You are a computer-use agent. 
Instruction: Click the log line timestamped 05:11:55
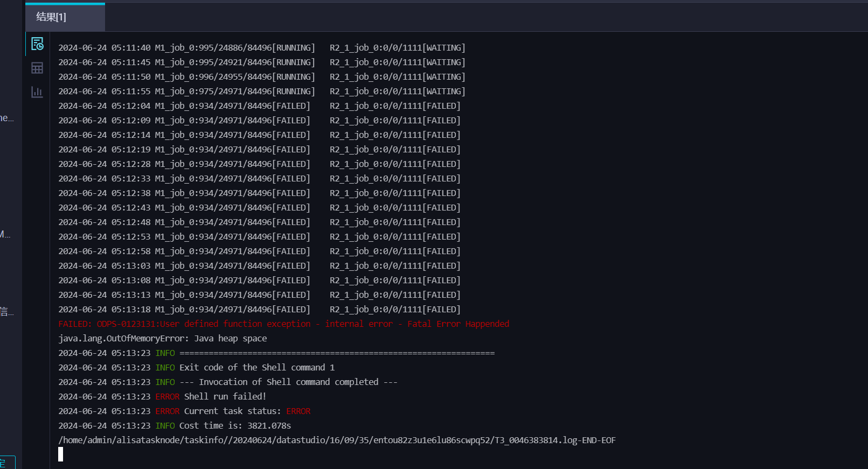(x=262, y=92)
